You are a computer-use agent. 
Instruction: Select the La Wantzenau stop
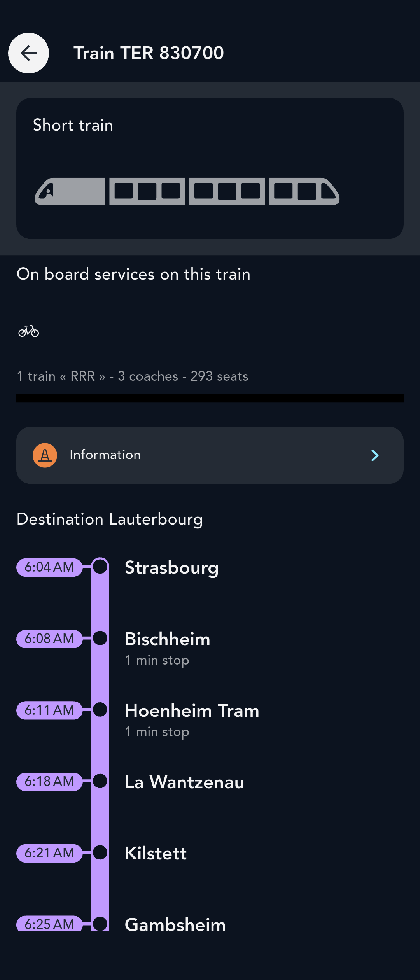(184, 782)
